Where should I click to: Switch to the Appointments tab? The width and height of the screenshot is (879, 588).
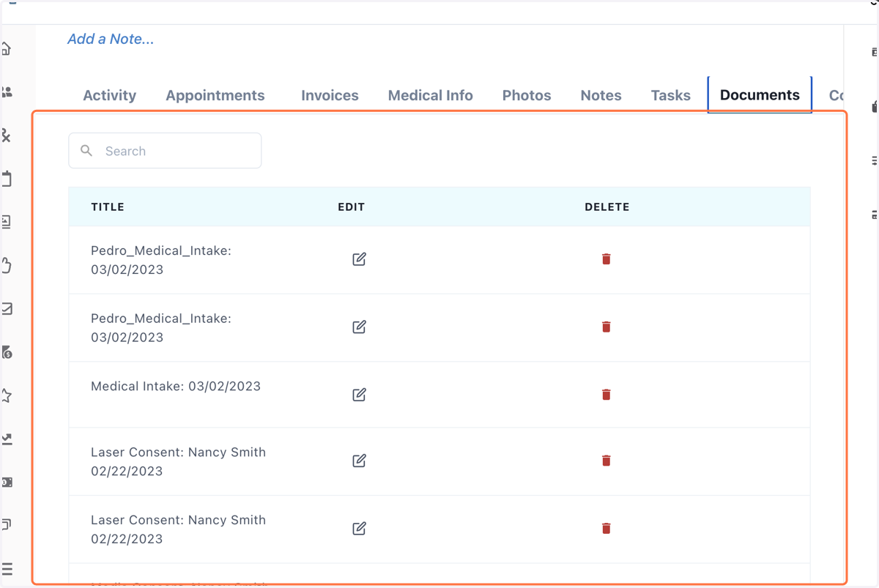tap(215, 95)
